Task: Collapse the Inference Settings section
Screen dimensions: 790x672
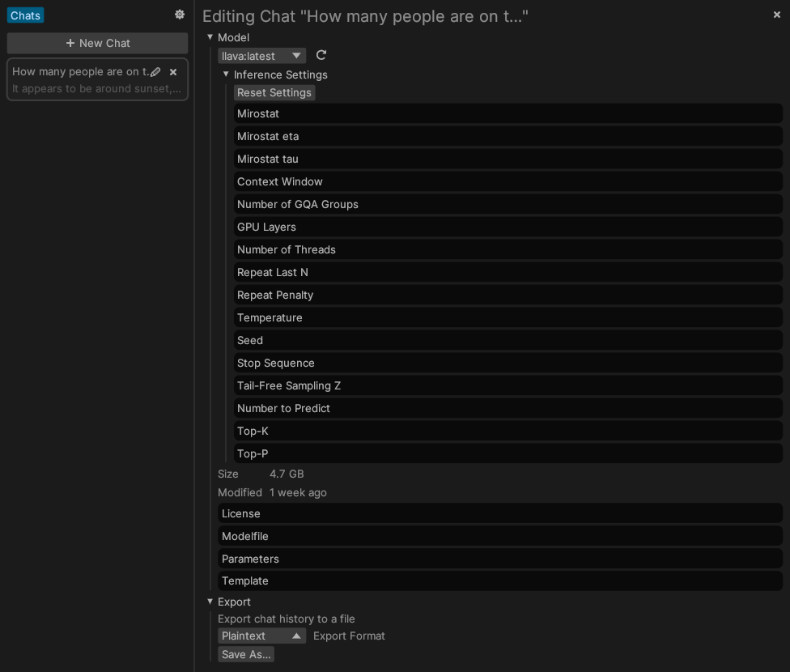Action: tap(226, 74)
